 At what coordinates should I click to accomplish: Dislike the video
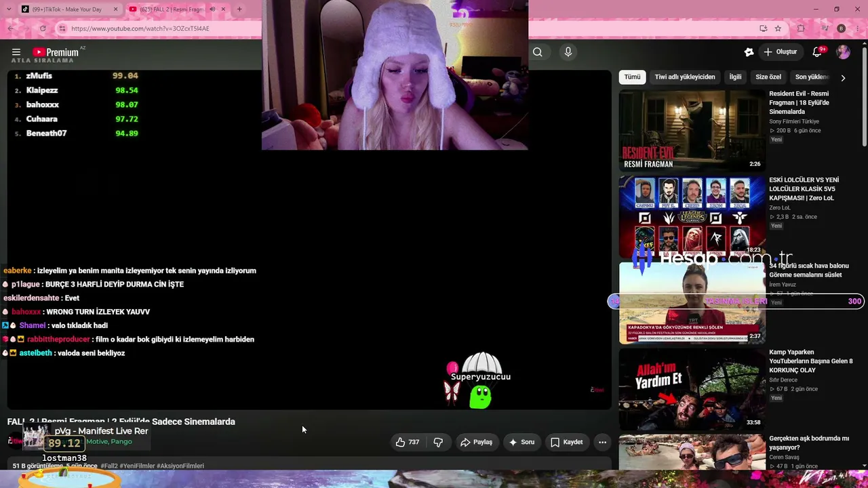pyautogui.click(x=438, y=443)
